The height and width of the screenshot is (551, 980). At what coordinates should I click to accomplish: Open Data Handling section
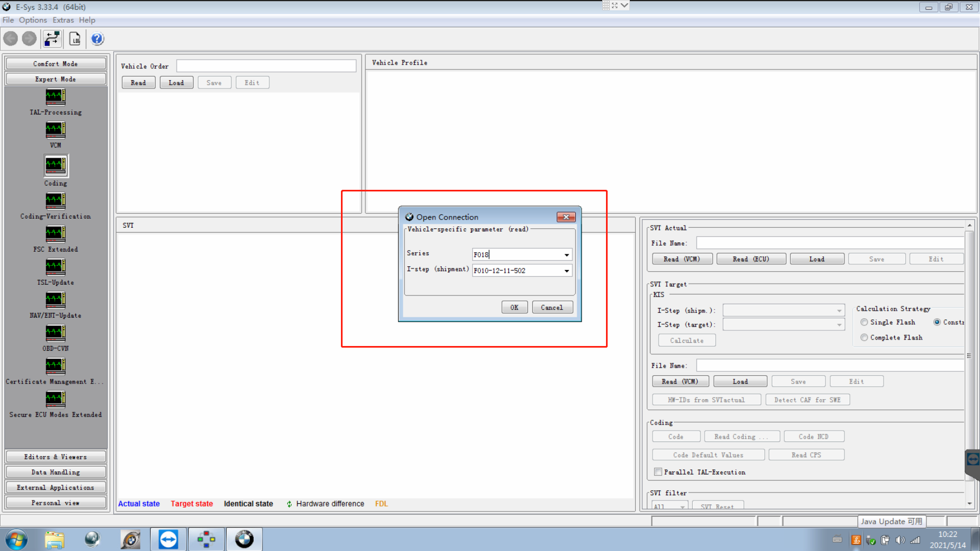tap(55, 472)
